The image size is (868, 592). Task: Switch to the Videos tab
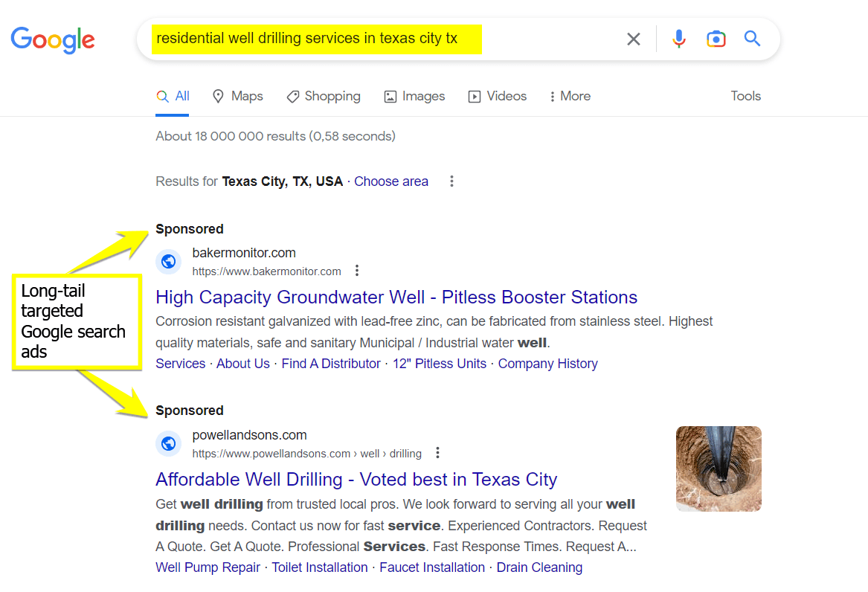pos(497,96)
